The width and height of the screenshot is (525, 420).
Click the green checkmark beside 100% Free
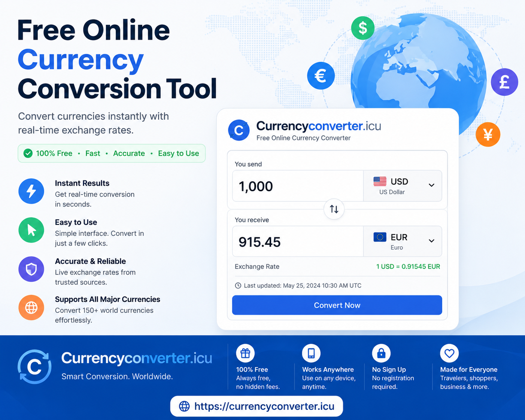[28, 153]
